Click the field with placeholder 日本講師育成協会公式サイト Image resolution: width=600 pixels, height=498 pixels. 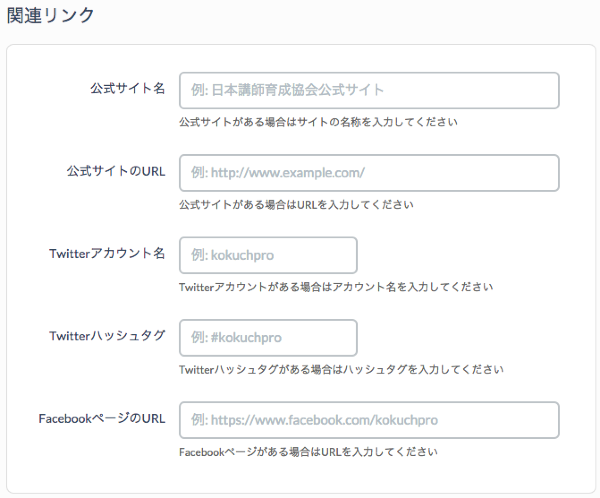[x=368, y=90]
